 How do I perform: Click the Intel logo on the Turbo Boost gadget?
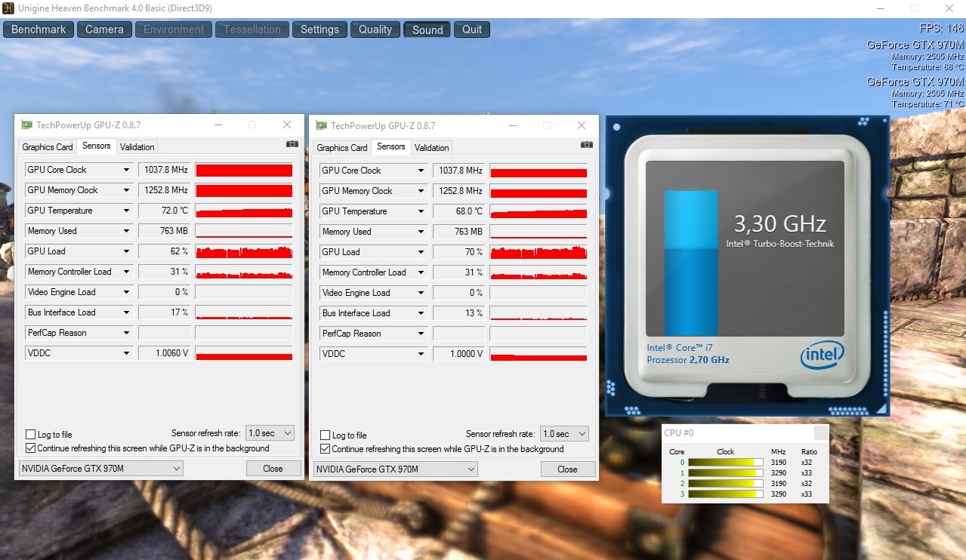(822, 354)
